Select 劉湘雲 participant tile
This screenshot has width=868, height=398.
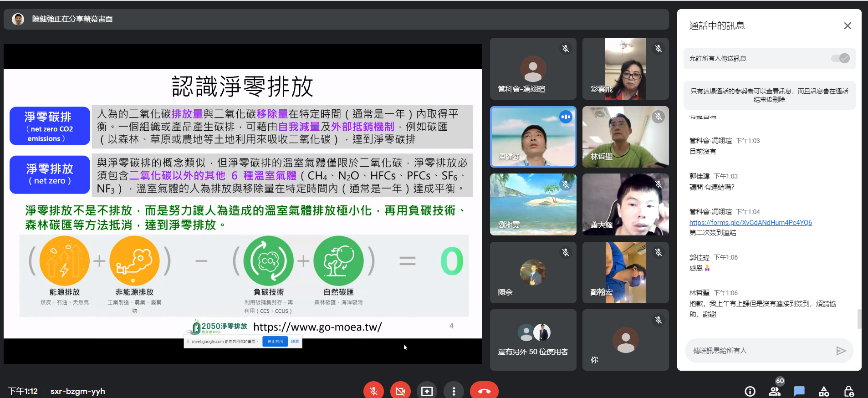533,204
